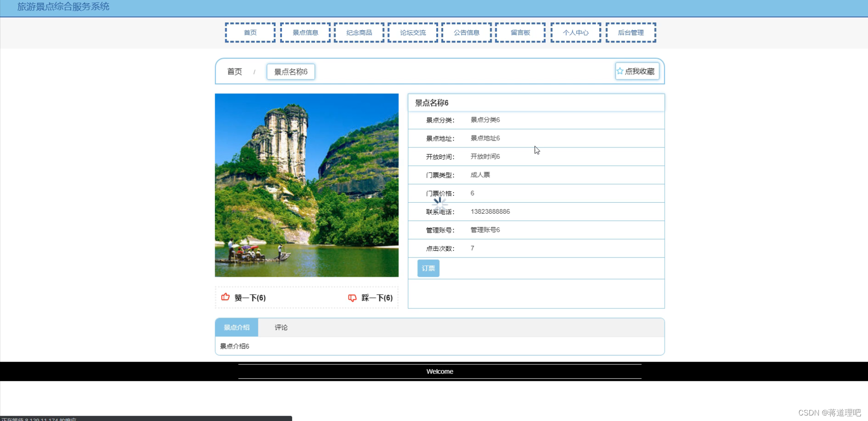Click the 旅游景点综合服务系统 site title
The image size is (868, 421).
pos(63,7)
